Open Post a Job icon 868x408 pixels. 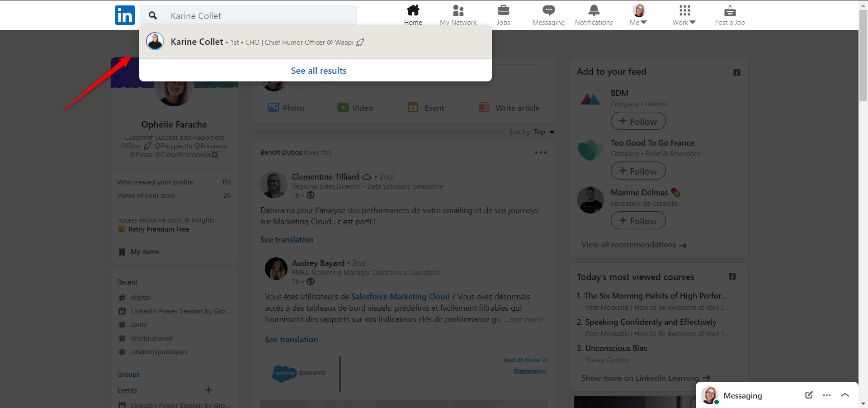pos(730,10)
